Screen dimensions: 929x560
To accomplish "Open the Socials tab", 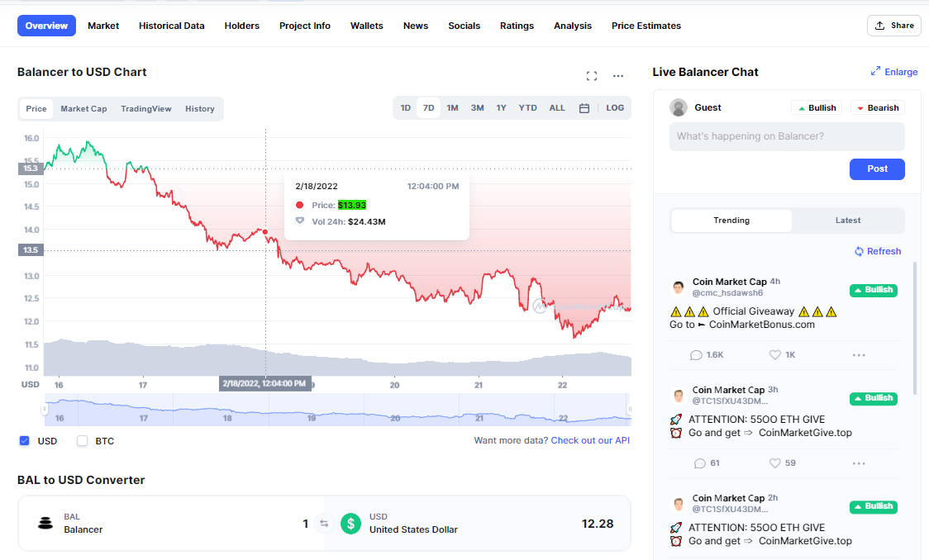I will [464, 26].
